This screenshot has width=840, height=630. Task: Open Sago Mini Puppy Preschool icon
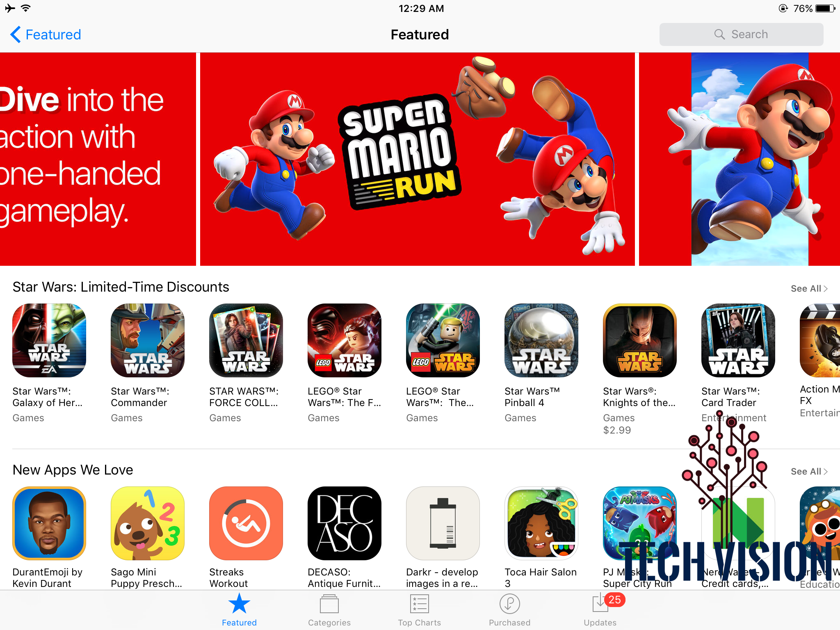click(x=148, y=523)
